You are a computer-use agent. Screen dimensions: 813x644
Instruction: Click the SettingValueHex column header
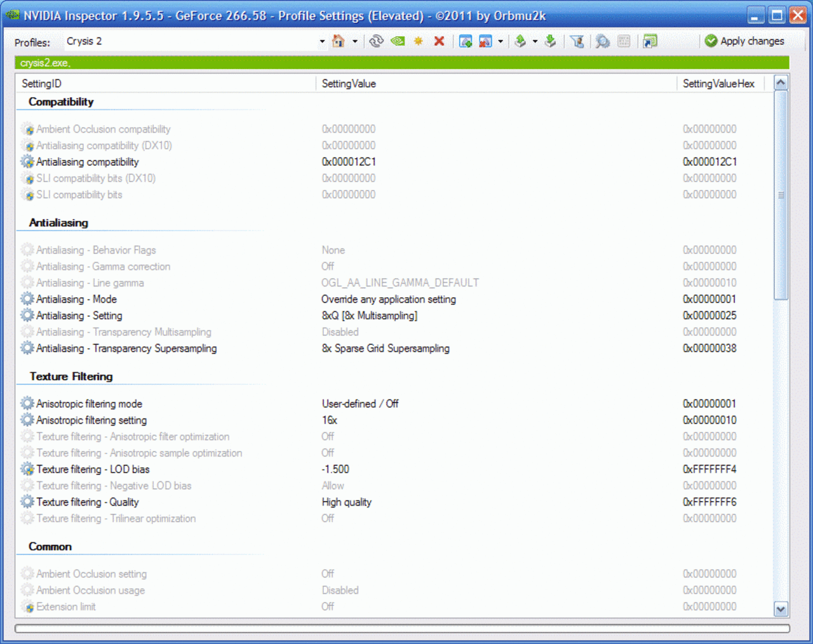coord(720,84)
